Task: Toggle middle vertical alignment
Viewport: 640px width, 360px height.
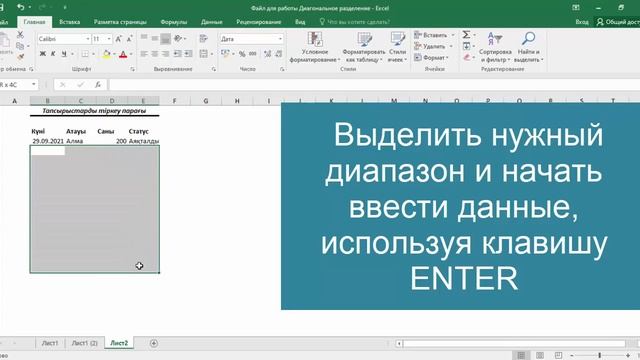Action: click(x=155, y=38)
